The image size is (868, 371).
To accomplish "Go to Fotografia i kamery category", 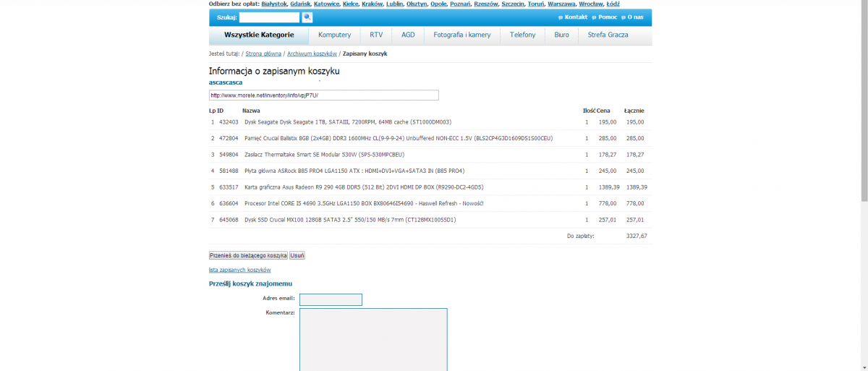I will [461, 35].
